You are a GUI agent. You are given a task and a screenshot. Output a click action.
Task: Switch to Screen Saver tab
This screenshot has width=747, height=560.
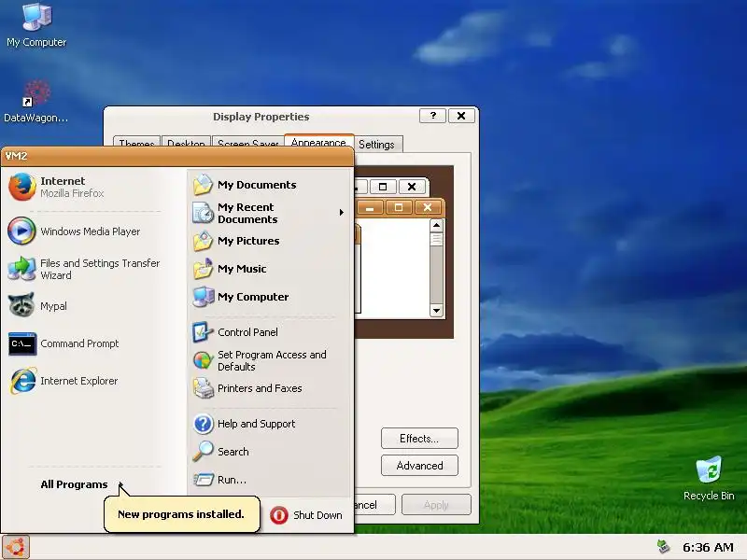tap(247, 144)
